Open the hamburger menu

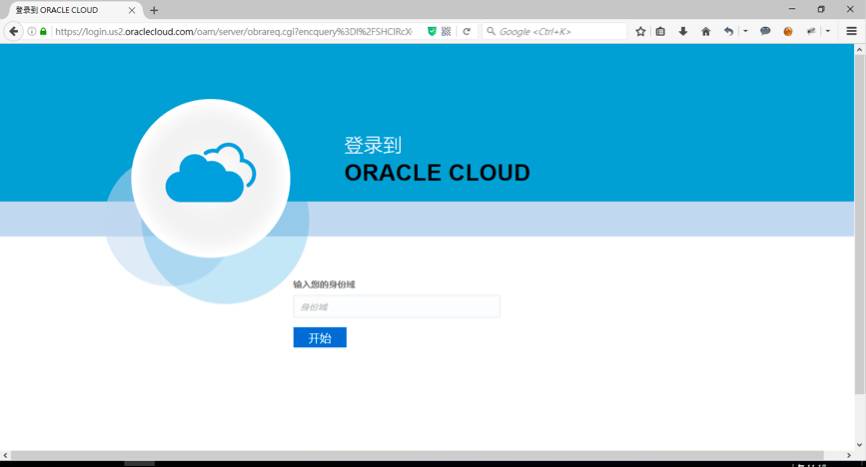pos(851,31)
